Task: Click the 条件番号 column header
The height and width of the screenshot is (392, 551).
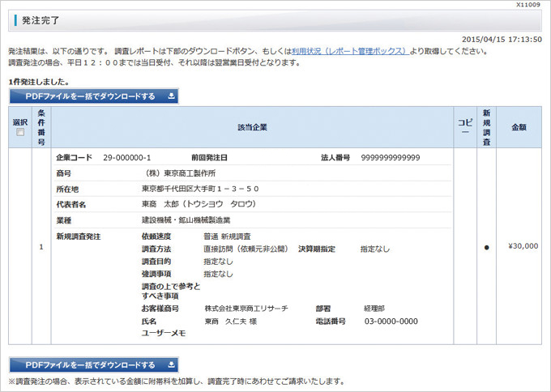Action: point(41,127)
